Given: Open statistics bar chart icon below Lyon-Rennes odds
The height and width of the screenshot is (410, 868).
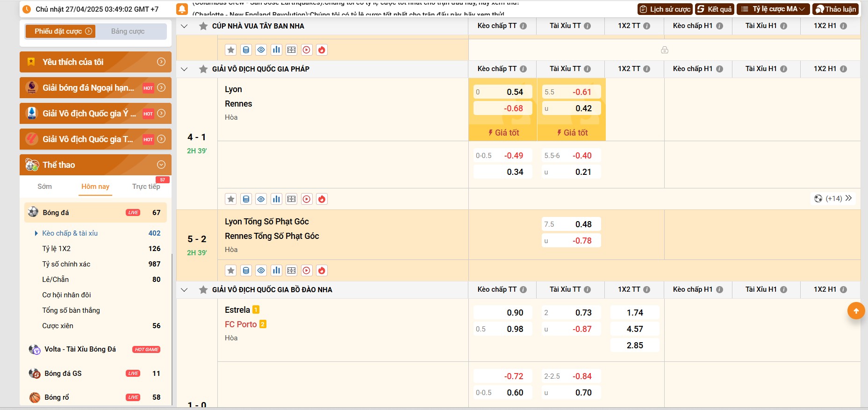Looking at the screenshot, I should 276,199.
